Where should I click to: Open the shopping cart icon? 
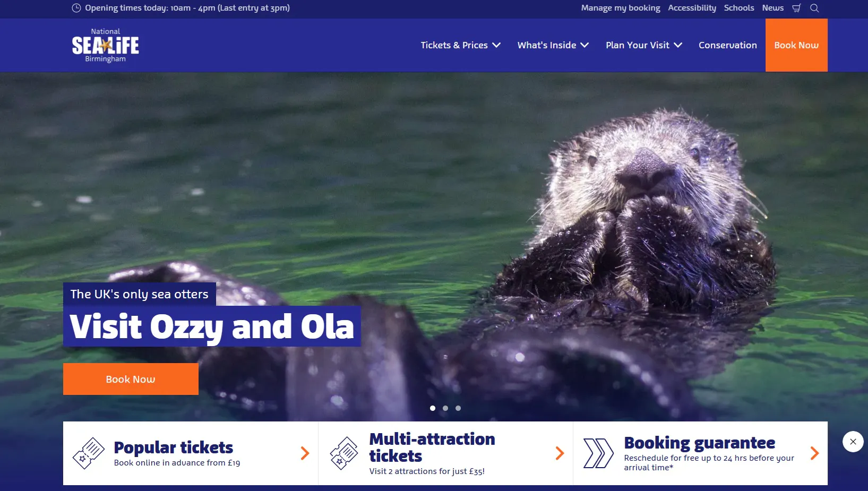[x=796, y=8]
